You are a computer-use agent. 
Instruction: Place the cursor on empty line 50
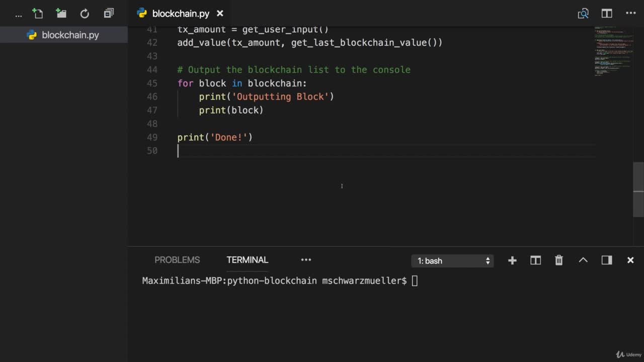(x=386, y=151)
